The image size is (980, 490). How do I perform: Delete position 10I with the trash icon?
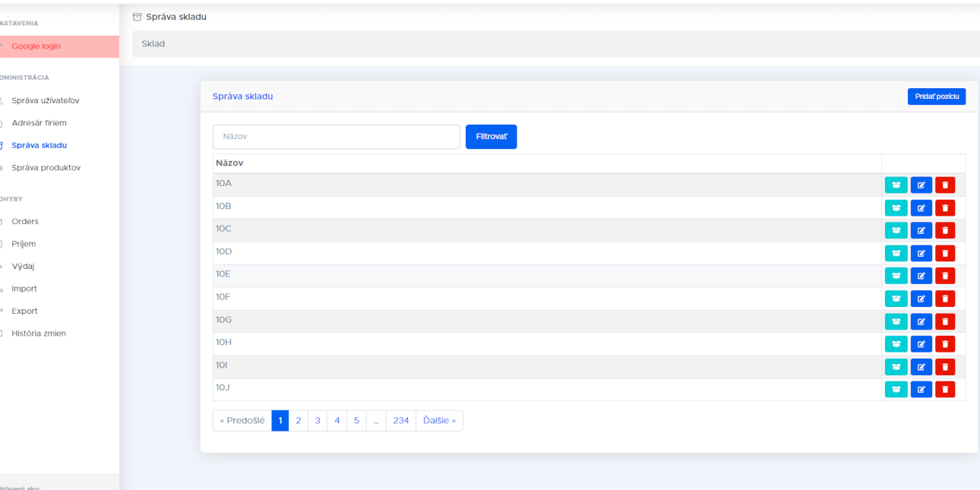click(945, 367)
